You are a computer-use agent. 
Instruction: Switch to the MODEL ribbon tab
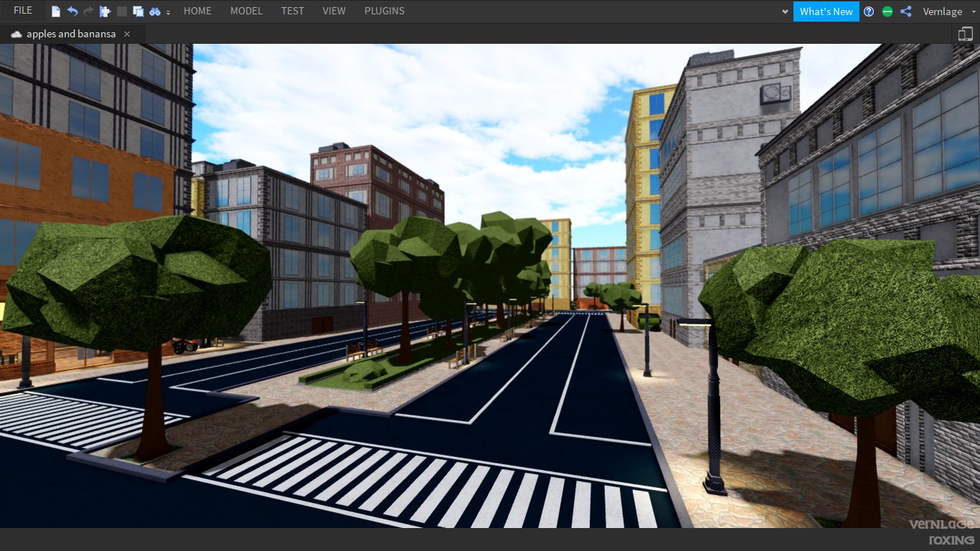(x=246, y=11)
